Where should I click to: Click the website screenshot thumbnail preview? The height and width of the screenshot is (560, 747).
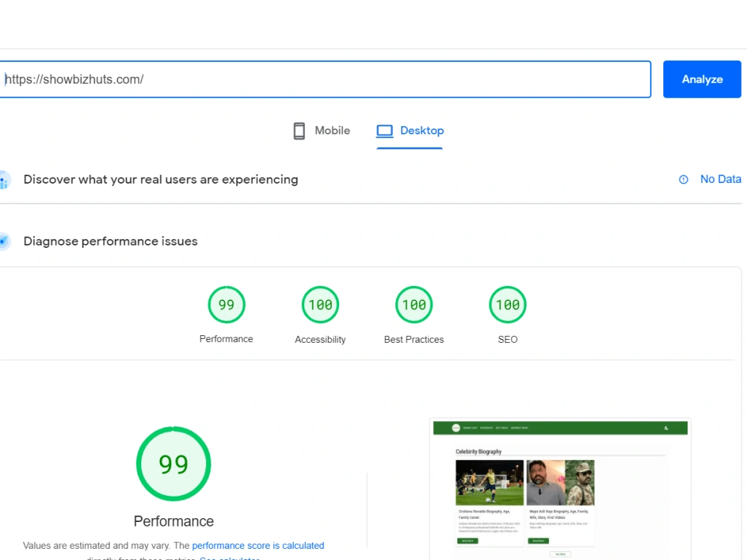560,489
